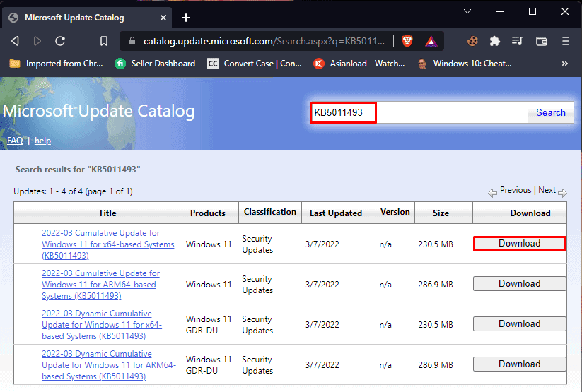Open the FAQ link
The width and height of the screenshot is (582, 392).
(15, 141)
